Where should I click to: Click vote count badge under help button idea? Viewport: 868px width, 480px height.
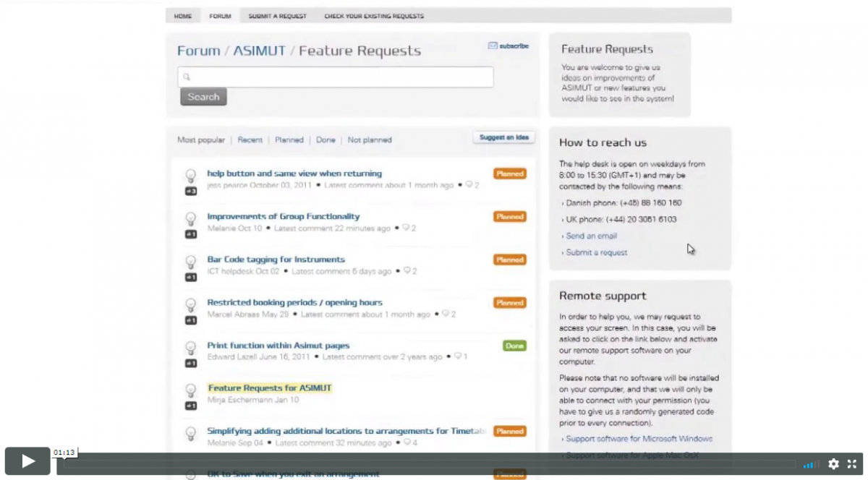[x=191, y=192]
